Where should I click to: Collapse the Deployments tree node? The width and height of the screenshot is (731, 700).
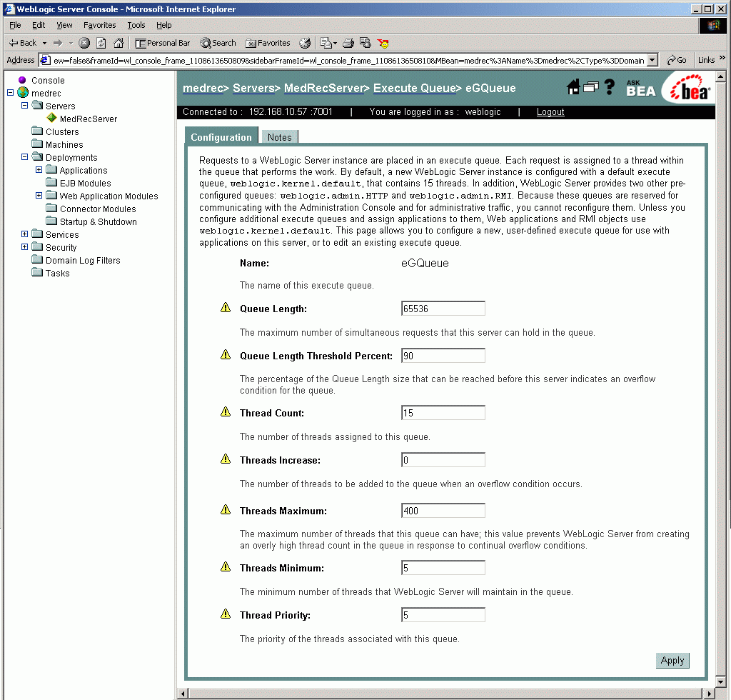25,157
